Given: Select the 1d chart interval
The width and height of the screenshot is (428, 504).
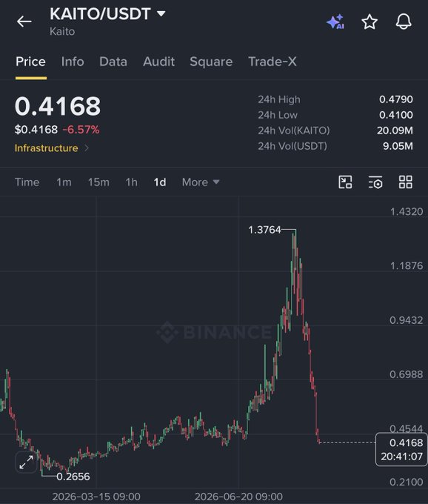Looking at the screenshot, I should 160,182.
